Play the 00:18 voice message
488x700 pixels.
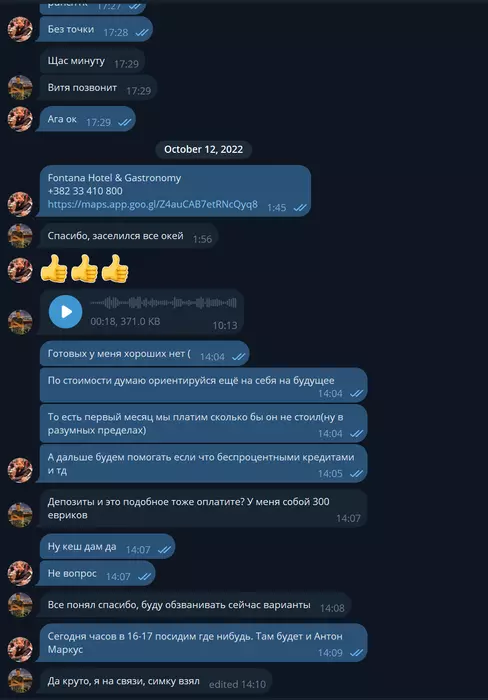click(x=66, y=312)
